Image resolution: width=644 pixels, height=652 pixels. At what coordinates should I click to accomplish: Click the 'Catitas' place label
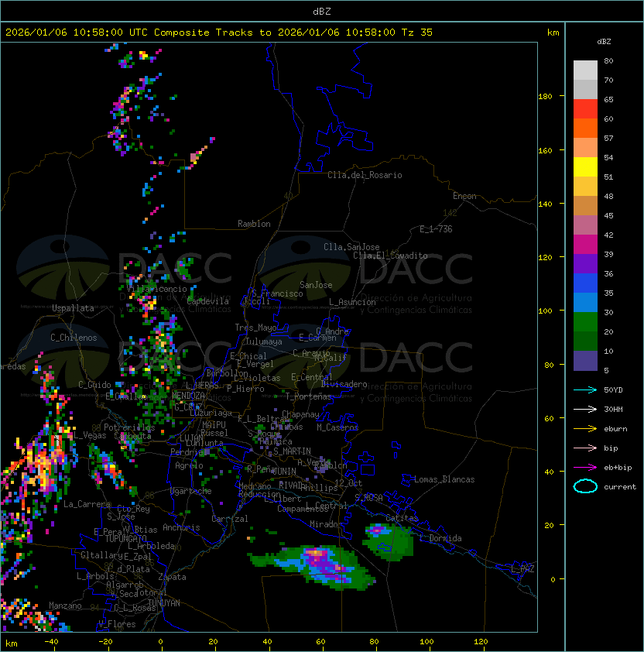(x=402, y=518)
